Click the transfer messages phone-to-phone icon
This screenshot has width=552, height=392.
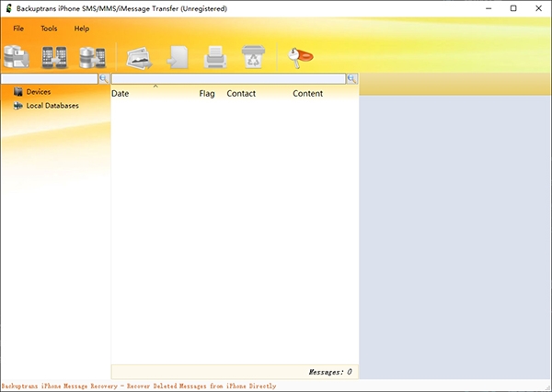point(54,57)
